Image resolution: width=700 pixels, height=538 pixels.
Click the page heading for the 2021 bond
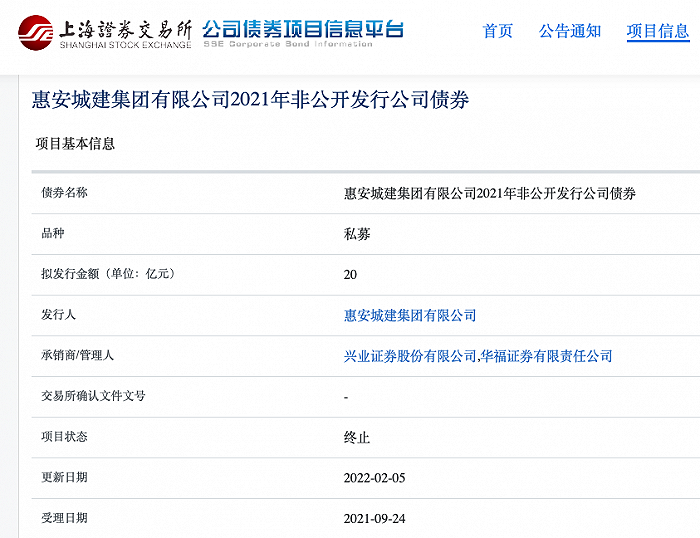tap(250, 100)
